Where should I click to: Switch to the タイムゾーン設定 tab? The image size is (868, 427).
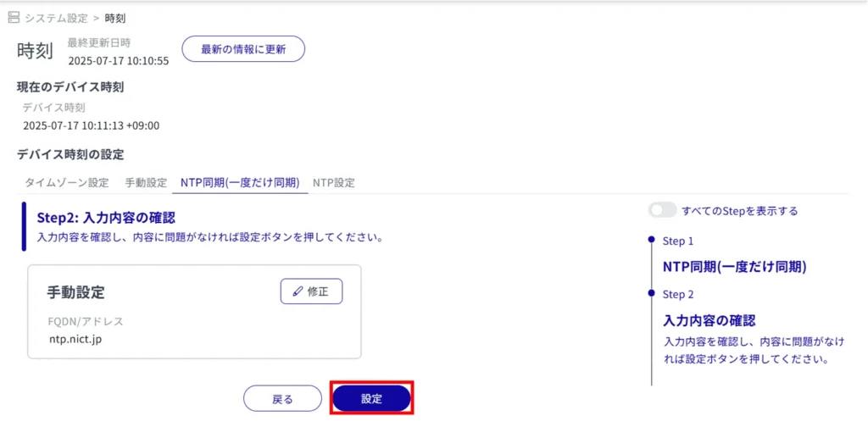66,182
